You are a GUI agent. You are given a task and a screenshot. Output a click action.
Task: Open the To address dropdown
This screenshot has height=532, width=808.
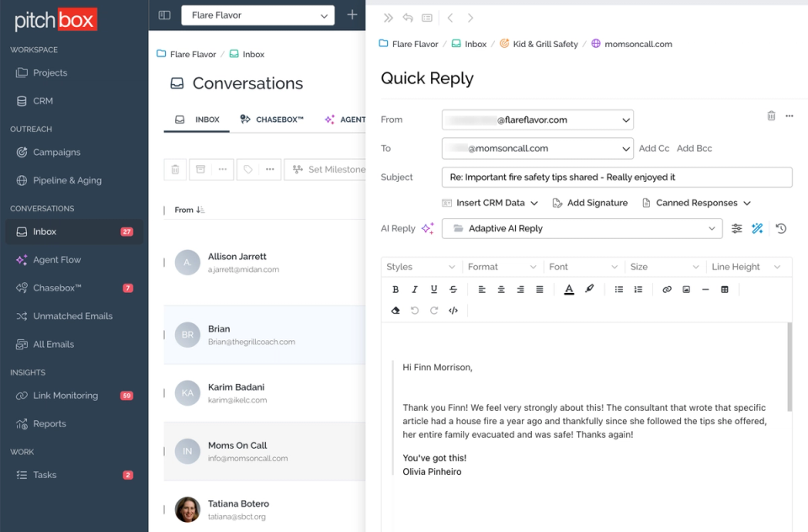point(538,148)
